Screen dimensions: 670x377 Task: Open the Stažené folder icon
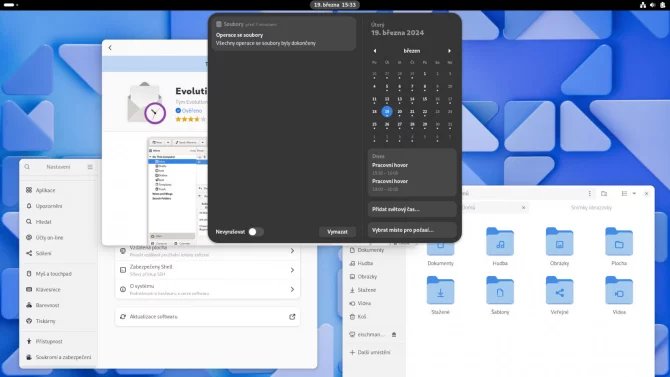pos(441,290)
